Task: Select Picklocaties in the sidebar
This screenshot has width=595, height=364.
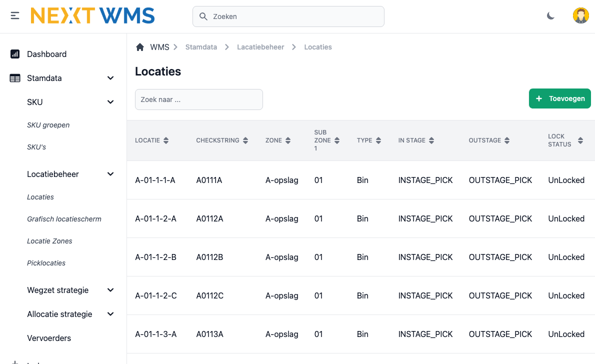Action: pyautogui.click(x=46, y=263)
